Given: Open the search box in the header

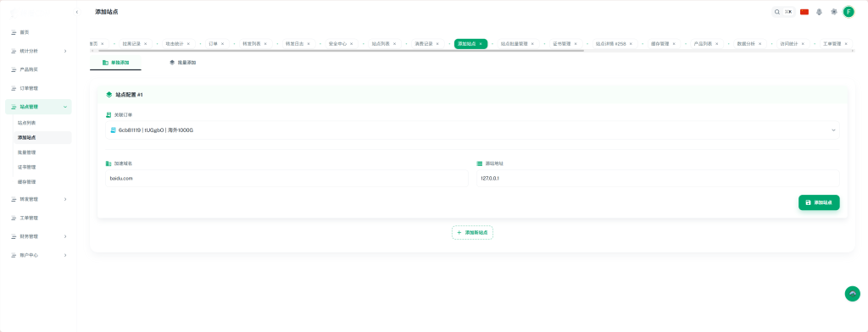Looking at the screenshot, I should pos(784,12).
